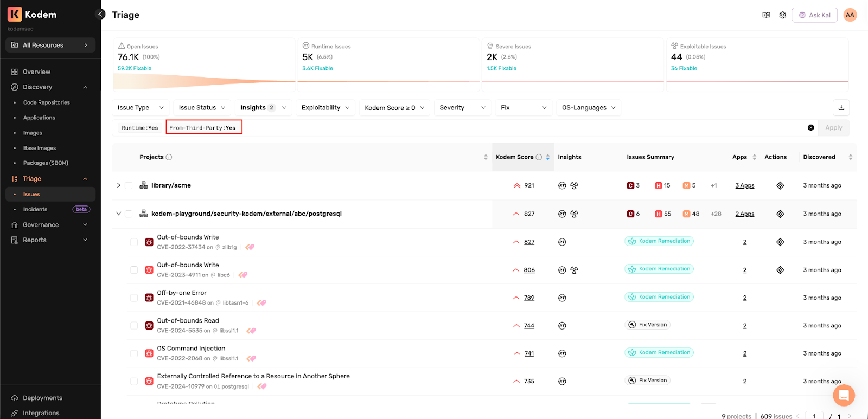Click the AA user avatar
868x419 pixels.
(x=850, y=15)
